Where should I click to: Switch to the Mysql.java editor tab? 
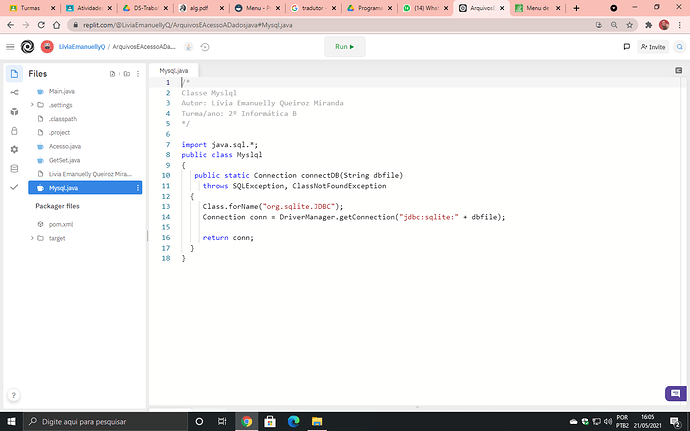tap(173, 70)
